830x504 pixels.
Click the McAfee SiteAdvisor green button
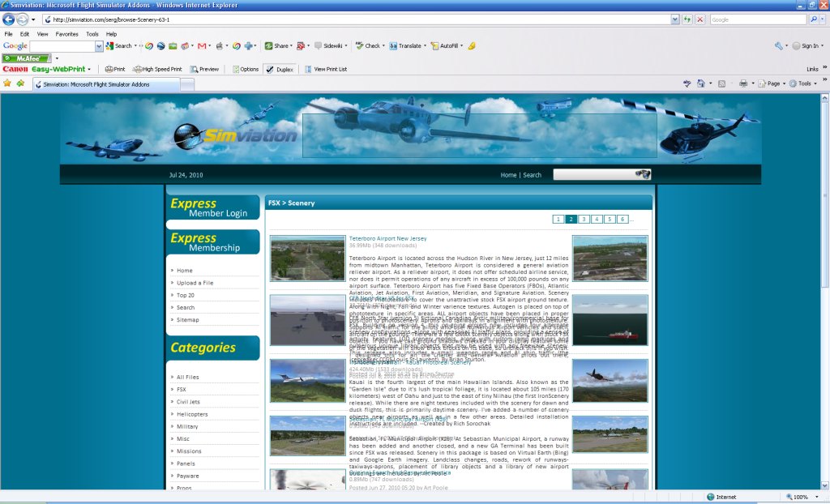(x=27, y=58)
